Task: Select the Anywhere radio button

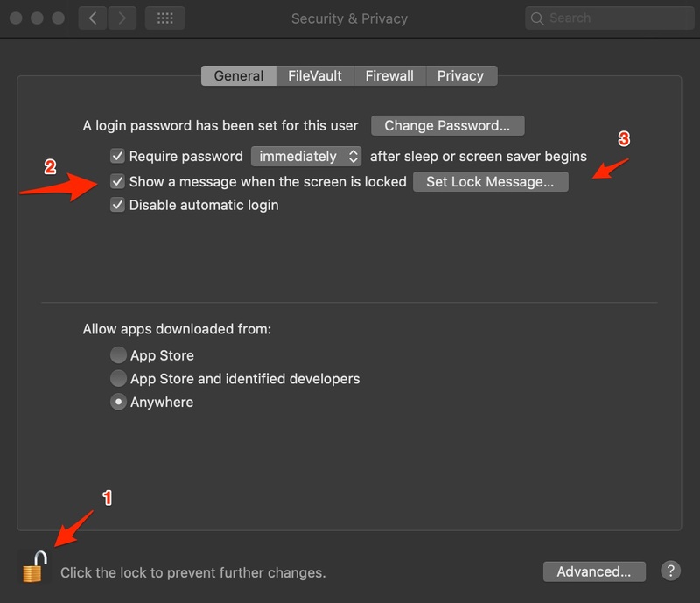Action: [118, 402]
